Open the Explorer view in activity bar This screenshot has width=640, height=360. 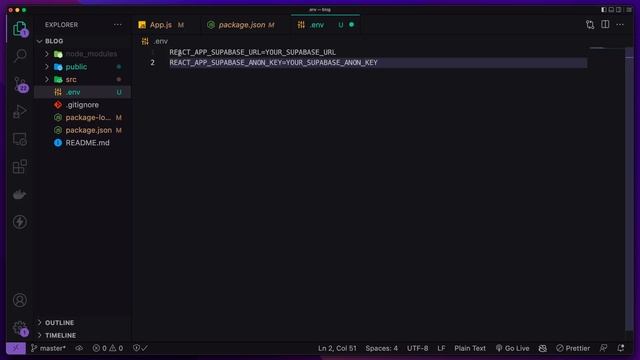coord(20,29)
